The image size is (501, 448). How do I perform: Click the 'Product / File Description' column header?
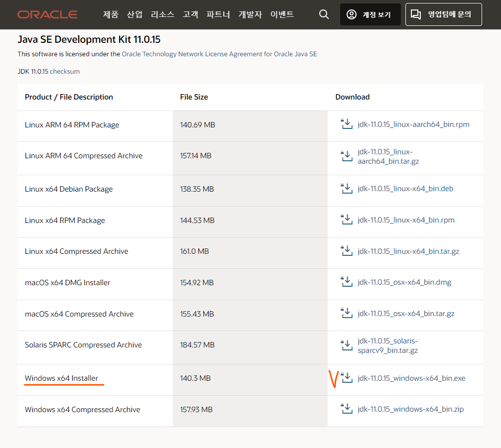pyautogui.click(x=69, y=97)
